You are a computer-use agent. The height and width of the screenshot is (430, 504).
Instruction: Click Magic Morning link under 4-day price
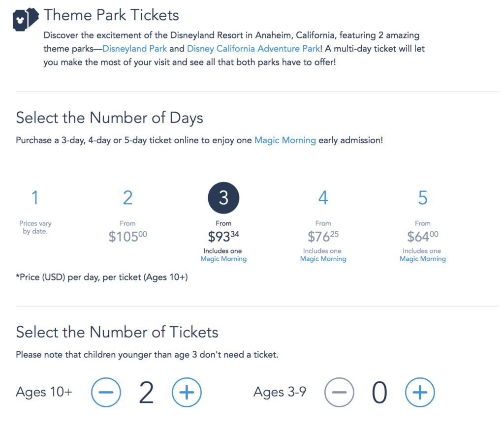(323, 259)
